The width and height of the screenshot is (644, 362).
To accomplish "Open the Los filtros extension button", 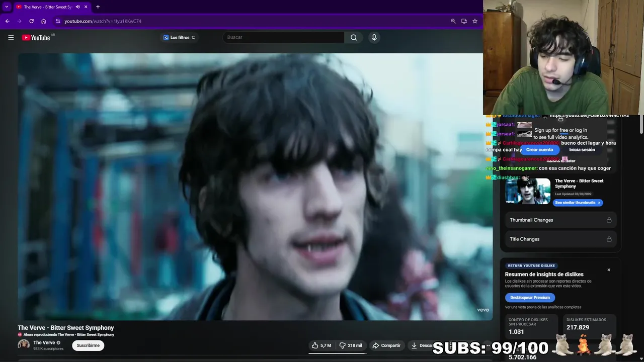I will pos(180,37).
